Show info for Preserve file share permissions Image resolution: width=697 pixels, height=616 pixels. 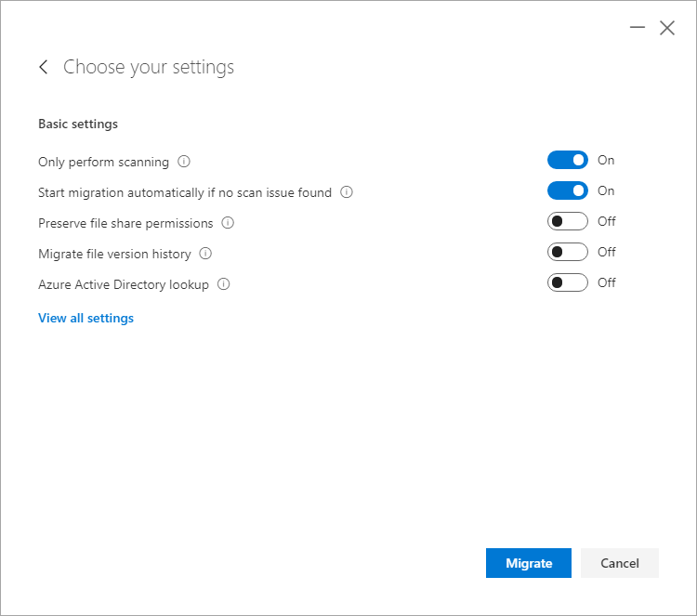point(228,223)
